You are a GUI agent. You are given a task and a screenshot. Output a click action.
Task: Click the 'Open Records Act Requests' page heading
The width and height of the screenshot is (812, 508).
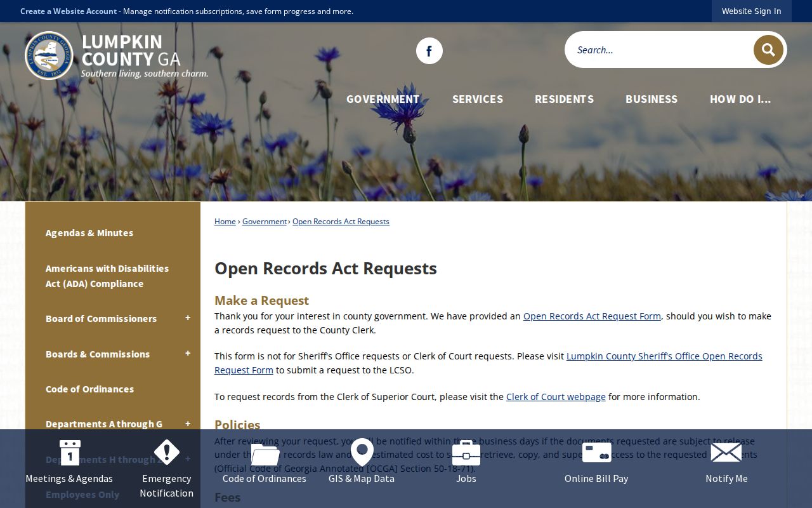pos(325,269)
